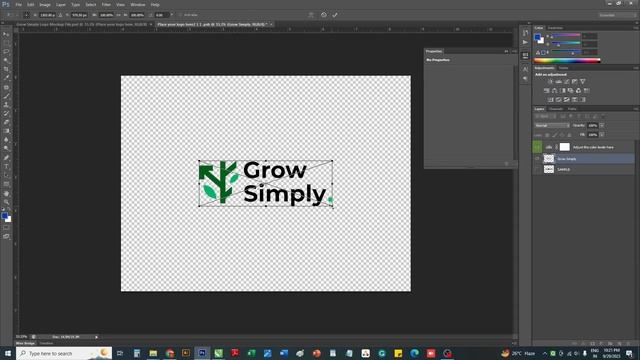Select the Horizontal Type tool

tap(6, 167)
